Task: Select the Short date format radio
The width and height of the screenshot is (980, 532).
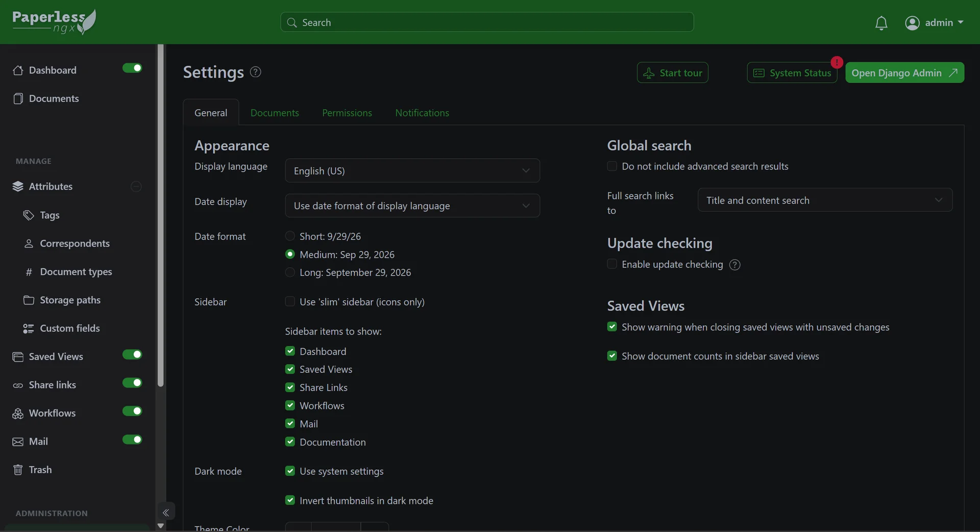Action: pyautogui.click(x=290, y=236)
